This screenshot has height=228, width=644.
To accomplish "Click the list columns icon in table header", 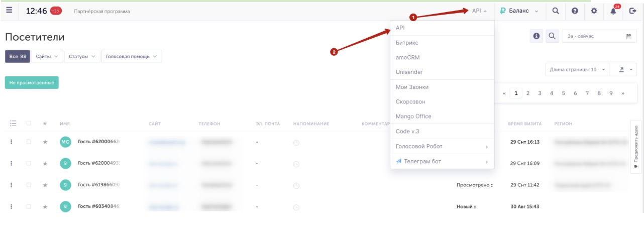I will click(x=14, y=124).
